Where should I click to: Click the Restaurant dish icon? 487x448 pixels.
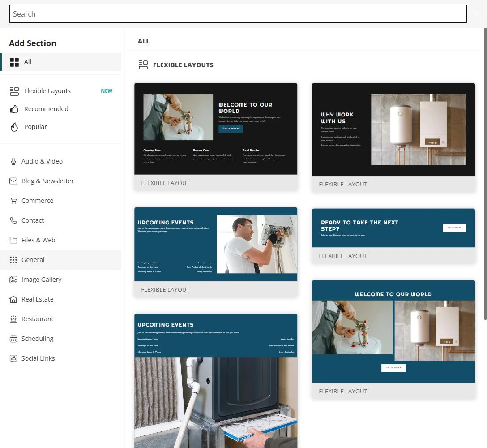tap(13, 319)
